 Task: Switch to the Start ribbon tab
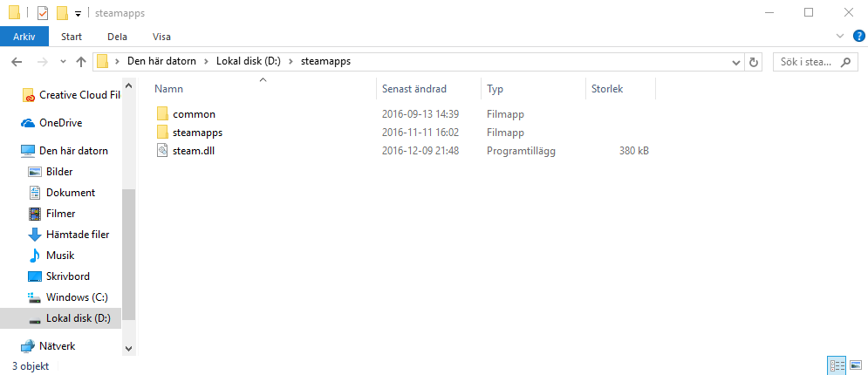click(72, 37)
